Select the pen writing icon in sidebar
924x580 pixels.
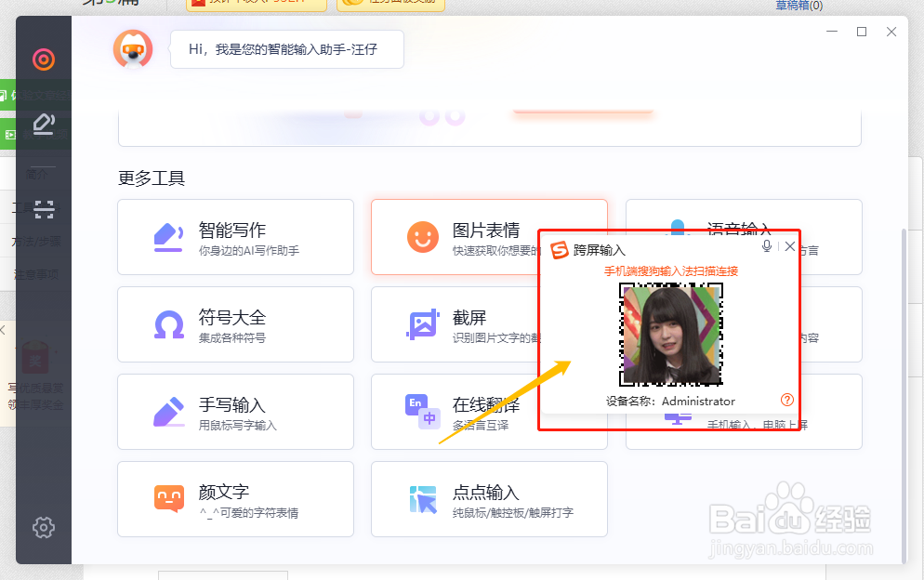point(44,124)
